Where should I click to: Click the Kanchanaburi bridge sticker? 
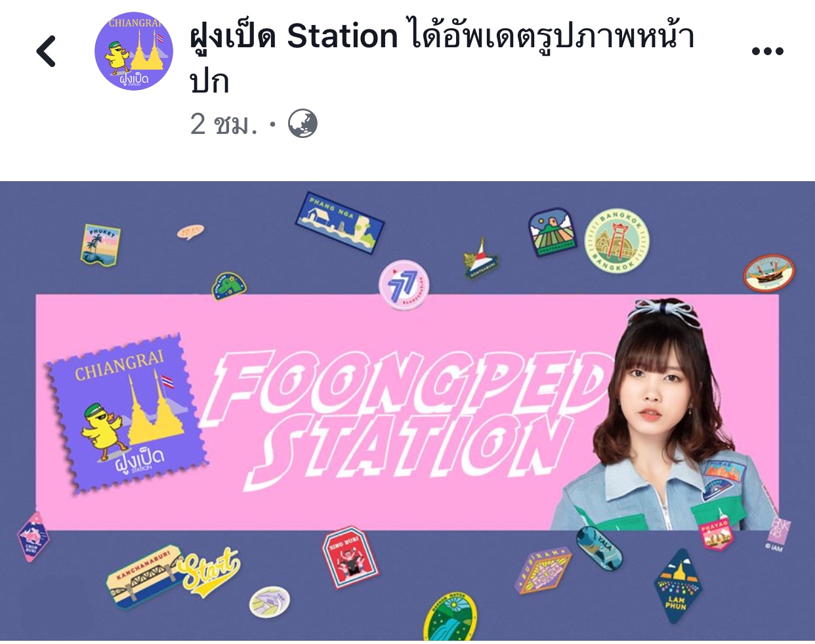pyautogui.click(x=145, y=575)
